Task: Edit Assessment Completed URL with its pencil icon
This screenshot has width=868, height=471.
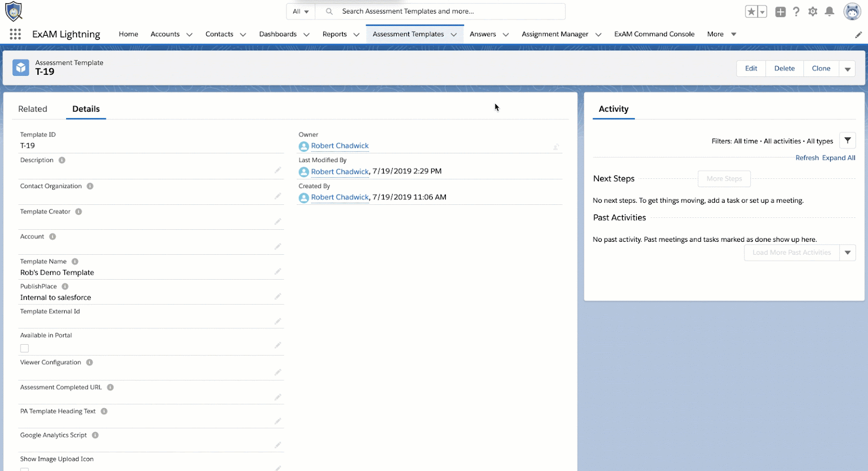Action: (278, 397)
